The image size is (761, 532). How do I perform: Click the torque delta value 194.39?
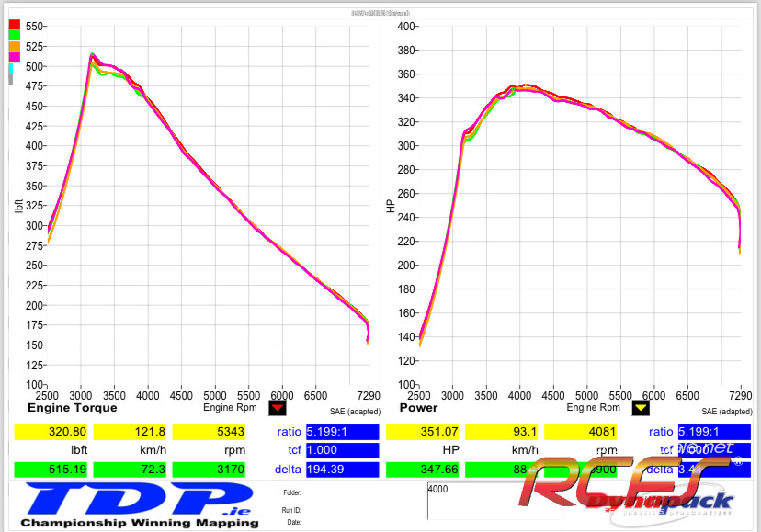(342, 470)
